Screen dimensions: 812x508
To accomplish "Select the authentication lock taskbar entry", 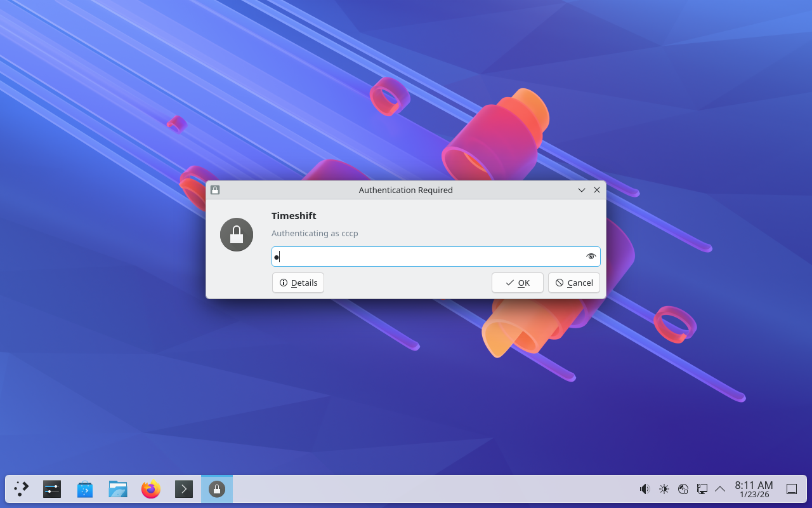I will pos(217,489).
